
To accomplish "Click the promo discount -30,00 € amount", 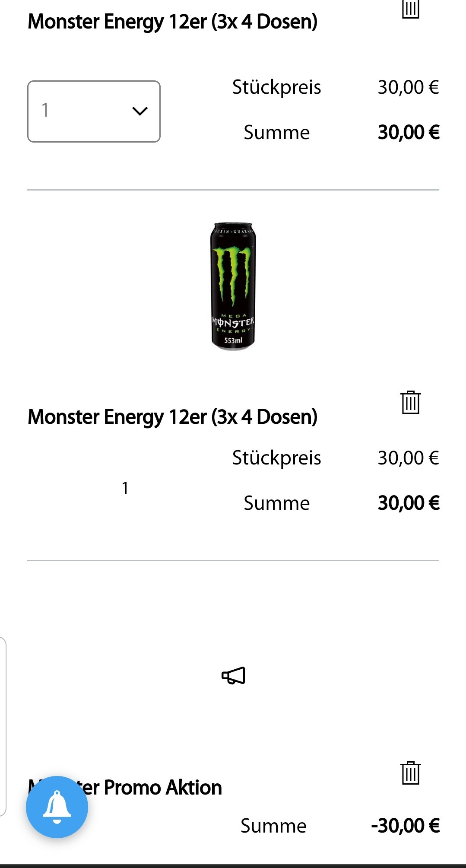I will click(x=406, y=826).
